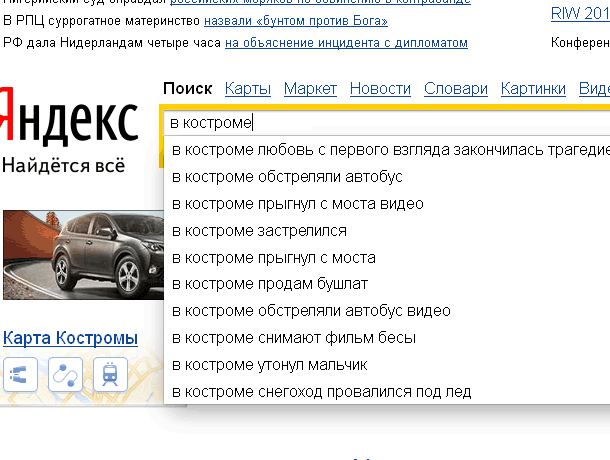Open news link 'назвали «бунтом против Бога»'
Image resolution: width=610 pixels, height=460 pixels.
pyautogui.click(x=296, y=21)
